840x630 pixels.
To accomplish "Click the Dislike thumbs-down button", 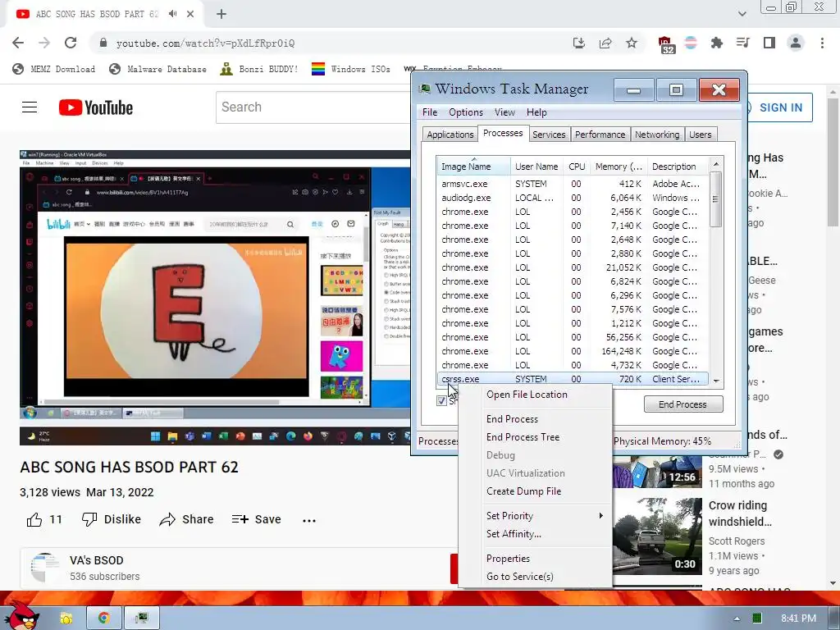I will click(x=112, y=519).
